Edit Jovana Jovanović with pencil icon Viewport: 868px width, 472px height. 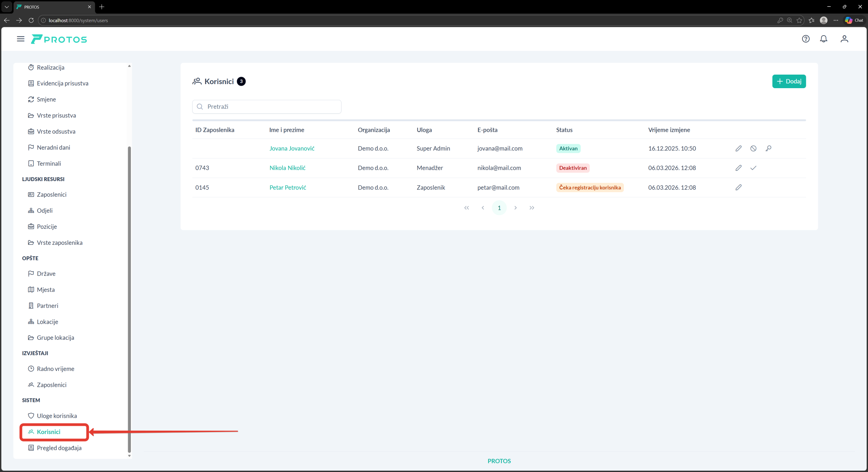738,149
